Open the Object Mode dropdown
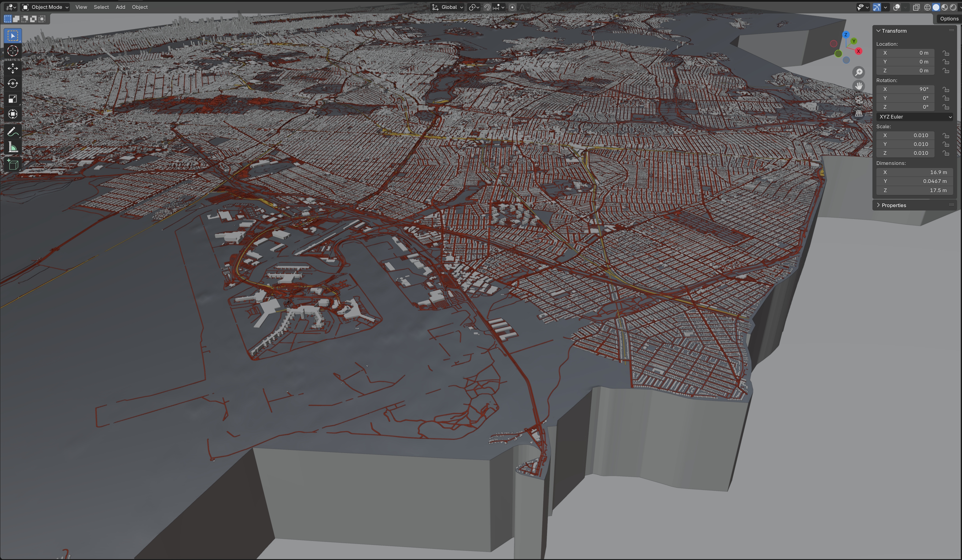The image size is (962, 560). click(45, 7)
